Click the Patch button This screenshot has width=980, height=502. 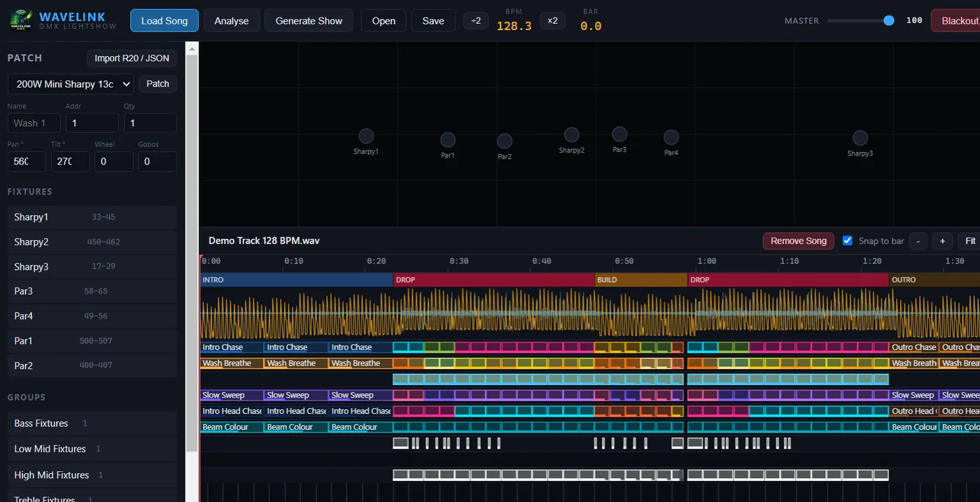157,84
